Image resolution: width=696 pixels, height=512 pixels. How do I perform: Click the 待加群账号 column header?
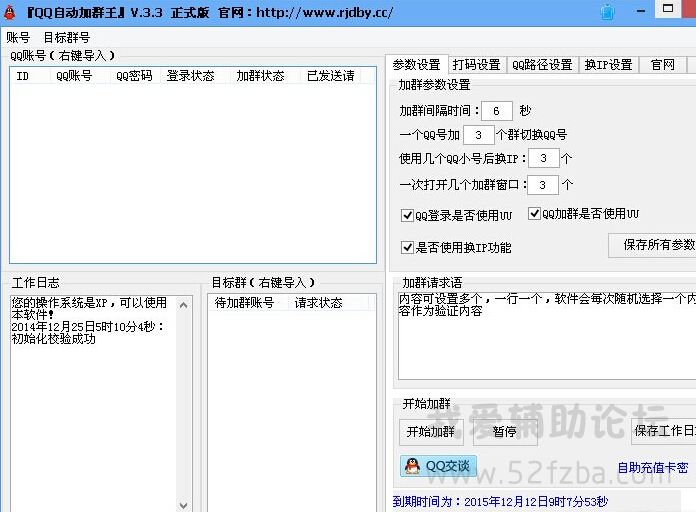(248, 303)
